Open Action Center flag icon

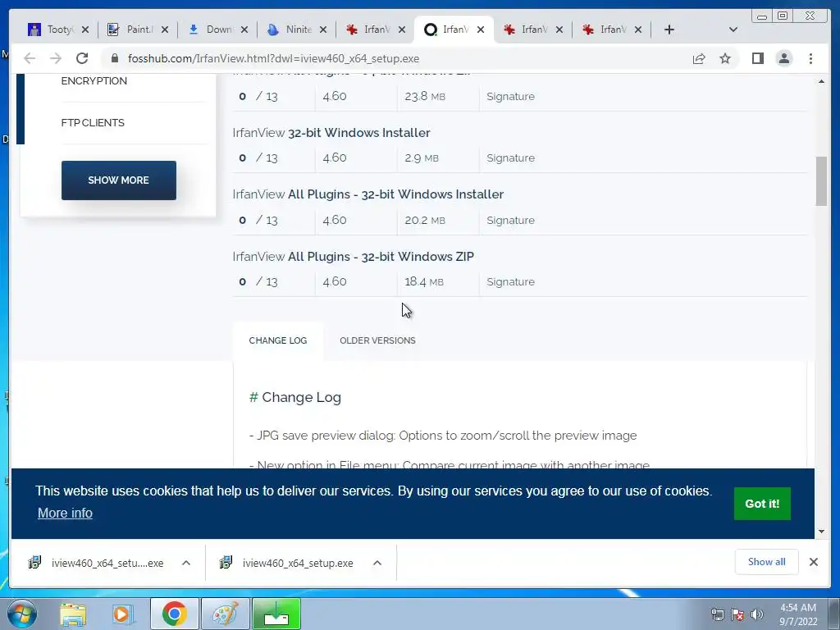point(737,614)
